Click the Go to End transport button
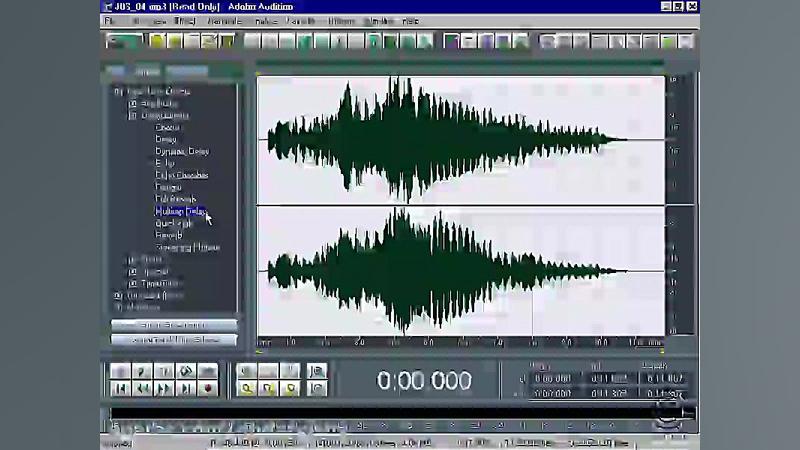 point(186,389)
